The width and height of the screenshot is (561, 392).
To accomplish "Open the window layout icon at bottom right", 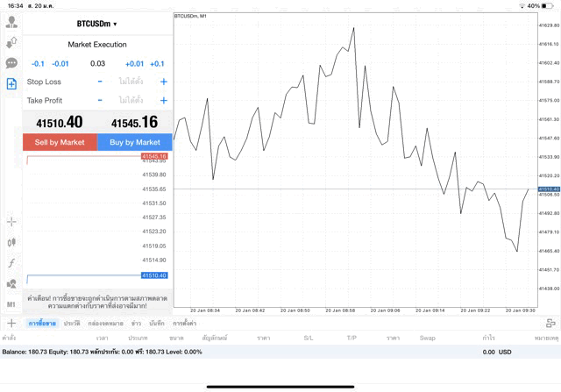I will point(550,324).
